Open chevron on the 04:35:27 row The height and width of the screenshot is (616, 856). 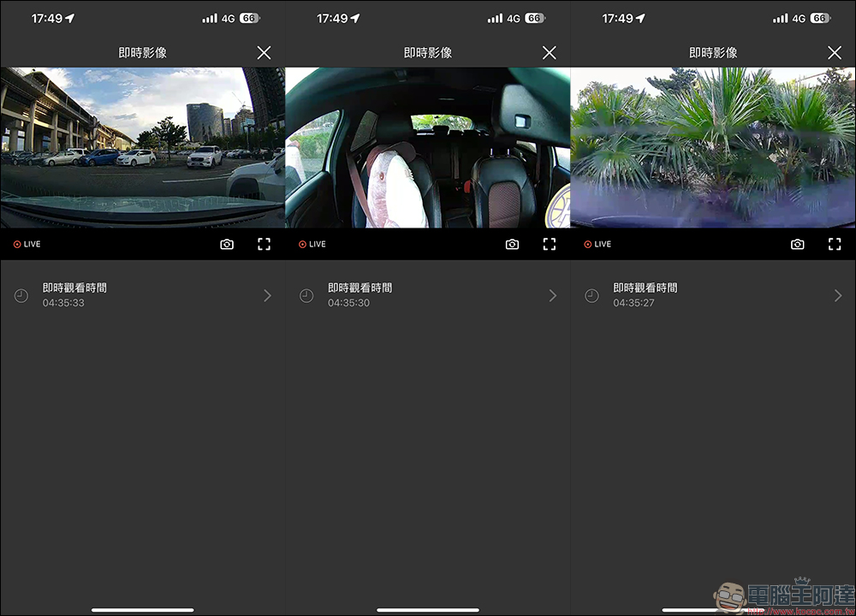pos(838,295)
